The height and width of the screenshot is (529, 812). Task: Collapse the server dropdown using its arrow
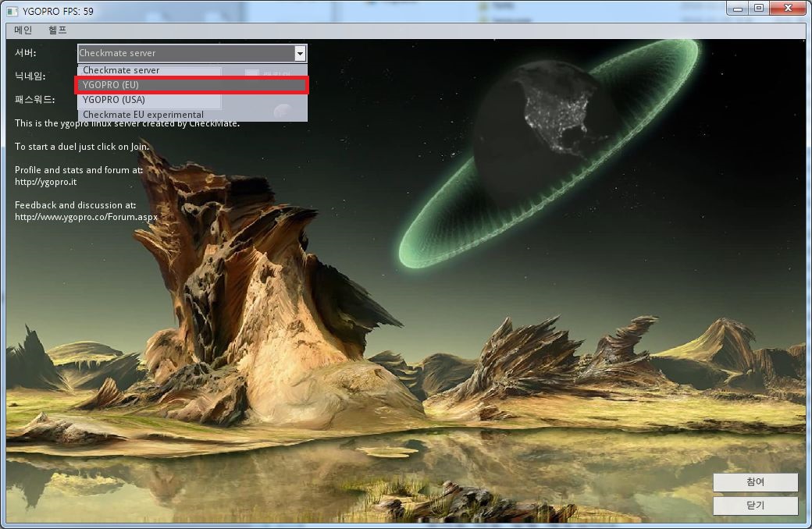pyautogui.click(x=300, y=53)
